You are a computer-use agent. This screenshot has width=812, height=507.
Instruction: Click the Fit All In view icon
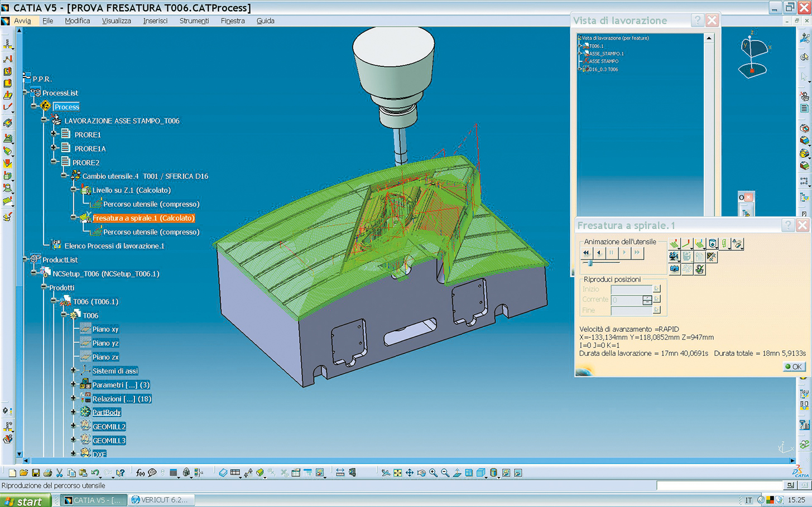click(397, 473)
